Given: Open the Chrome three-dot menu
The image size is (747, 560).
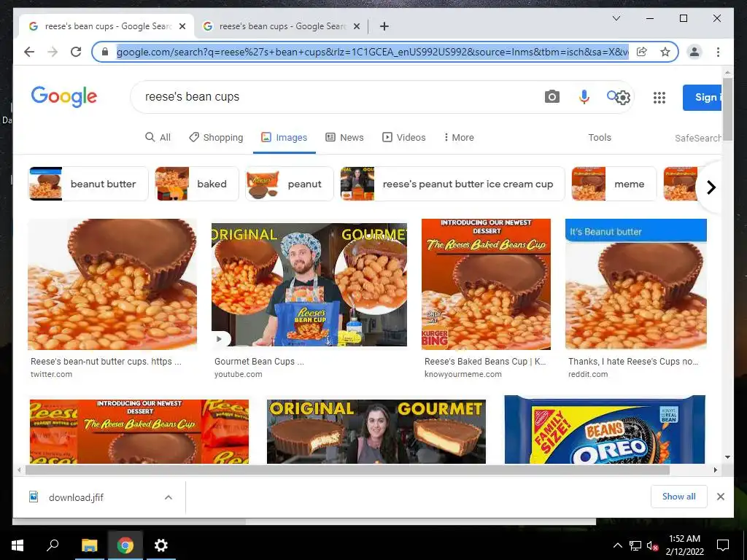Looking at the screenshot, I should pyautogui.click(x=718, y=52).
